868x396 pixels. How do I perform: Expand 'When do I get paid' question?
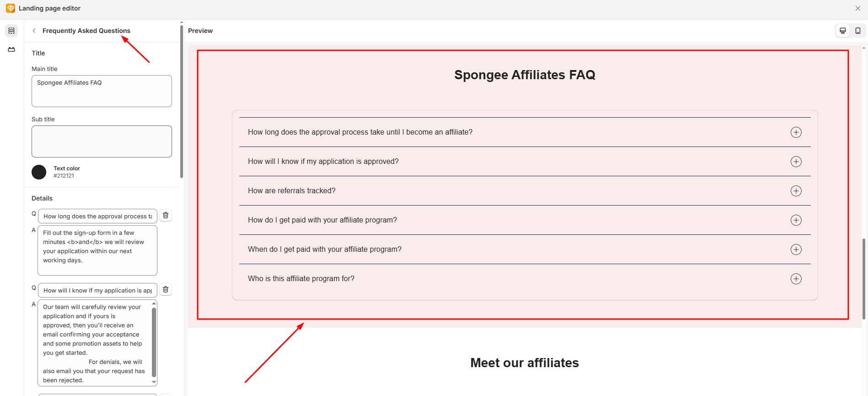coord(796,250)
